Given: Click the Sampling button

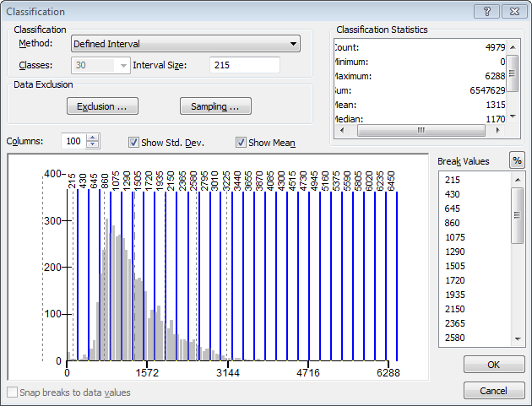Looking at the screenshot, I should coord(215,106).
